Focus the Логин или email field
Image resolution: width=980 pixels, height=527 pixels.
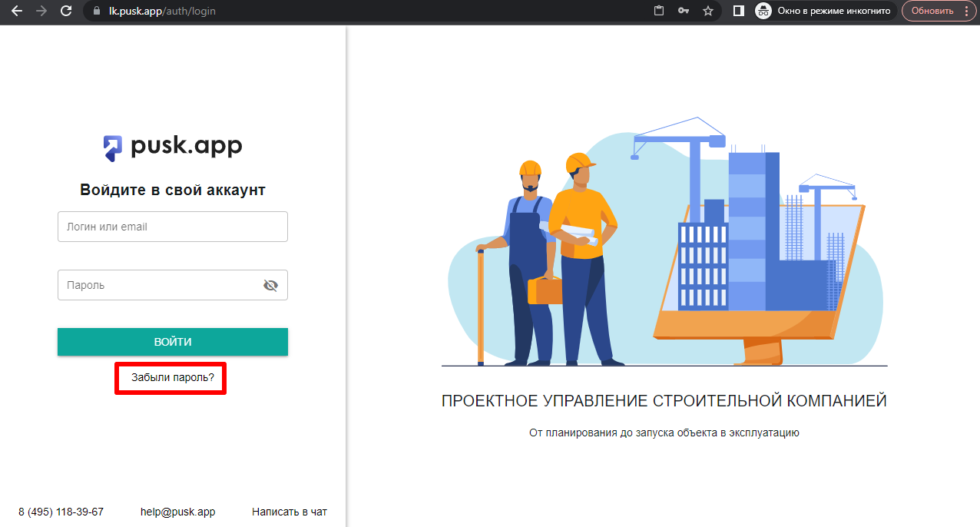(173, 227)
